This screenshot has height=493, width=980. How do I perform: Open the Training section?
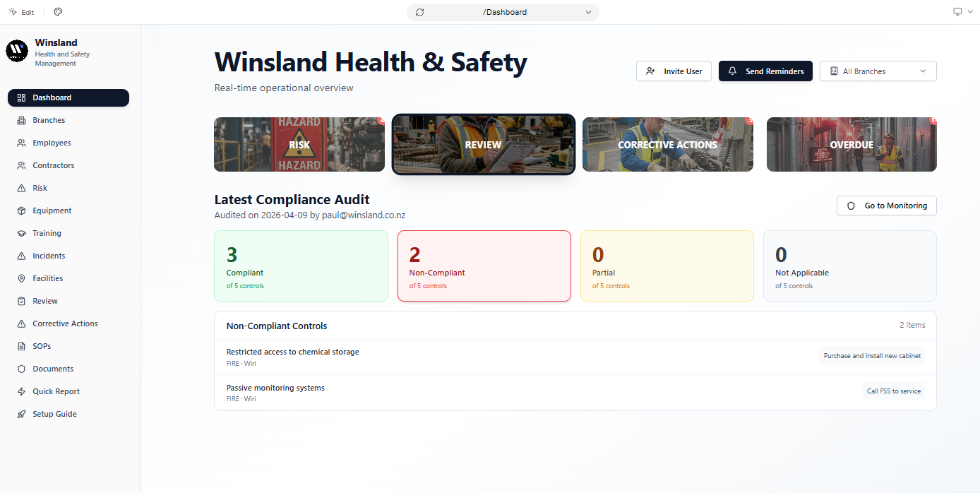coord(47,232)
